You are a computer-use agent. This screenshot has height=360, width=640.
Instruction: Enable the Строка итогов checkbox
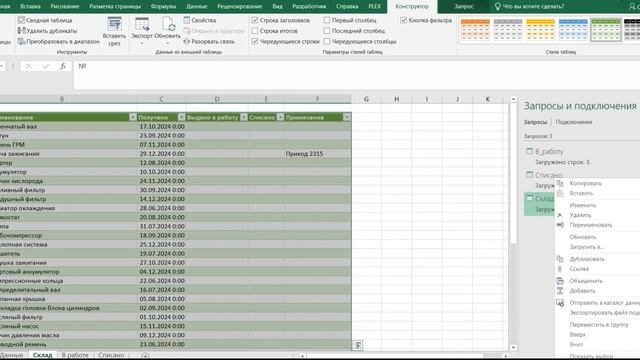coord(255,31)
